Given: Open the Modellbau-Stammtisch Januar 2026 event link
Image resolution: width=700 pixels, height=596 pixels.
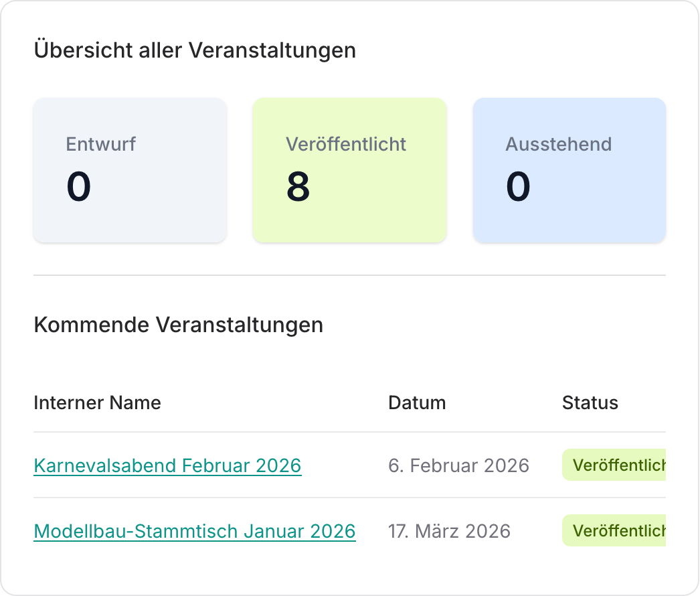Looking at the screenshot, I should pos(194,530).
